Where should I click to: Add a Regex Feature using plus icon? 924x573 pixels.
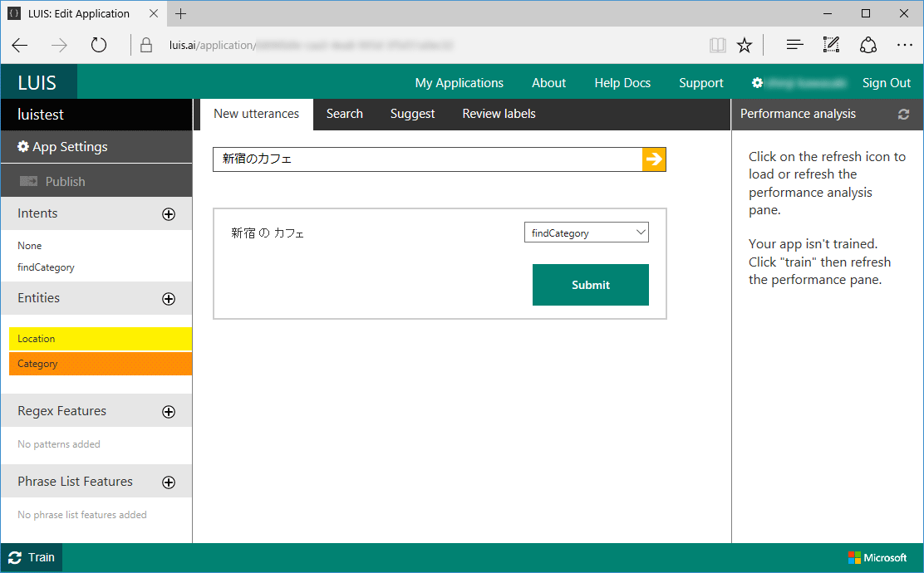pos(169,412)
